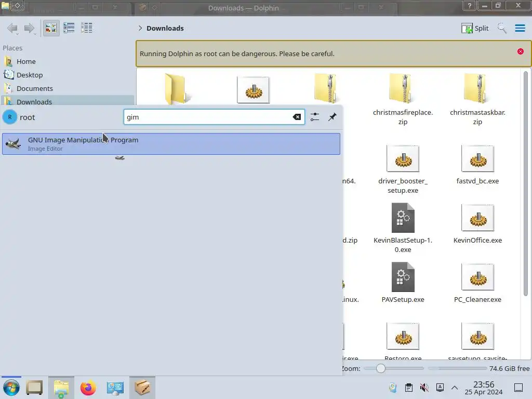This screenshot has height=399, width=532.
Task: Select PC_Cleaner.exe file
Action: 477,283
